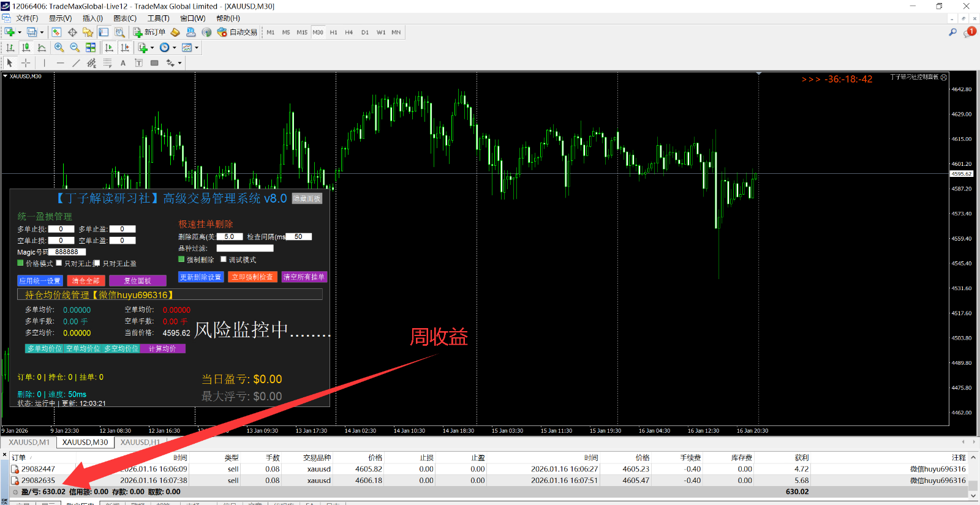The image size is (980, 505).
Task: Toggle chart auto-scroll icon
Action: (109, 47)
